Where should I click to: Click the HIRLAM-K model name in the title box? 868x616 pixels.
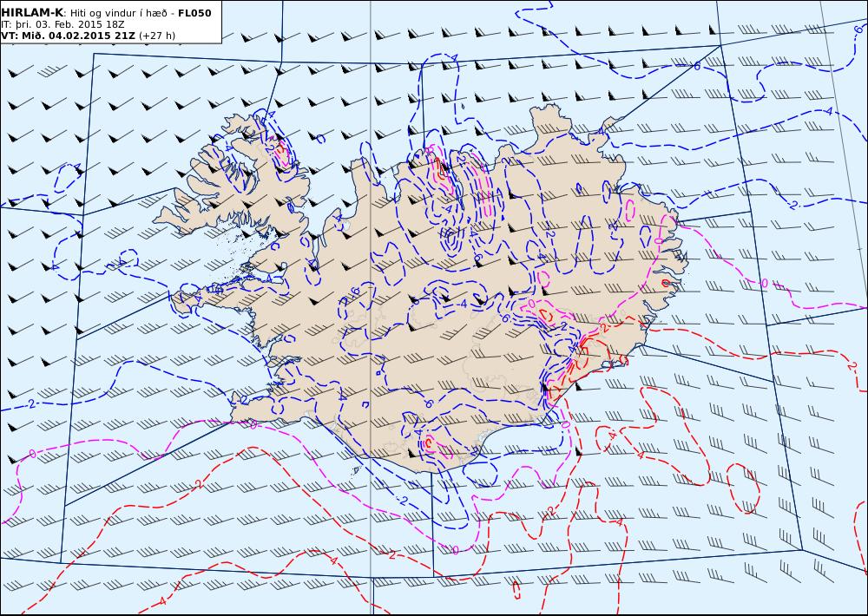(32, 13)
